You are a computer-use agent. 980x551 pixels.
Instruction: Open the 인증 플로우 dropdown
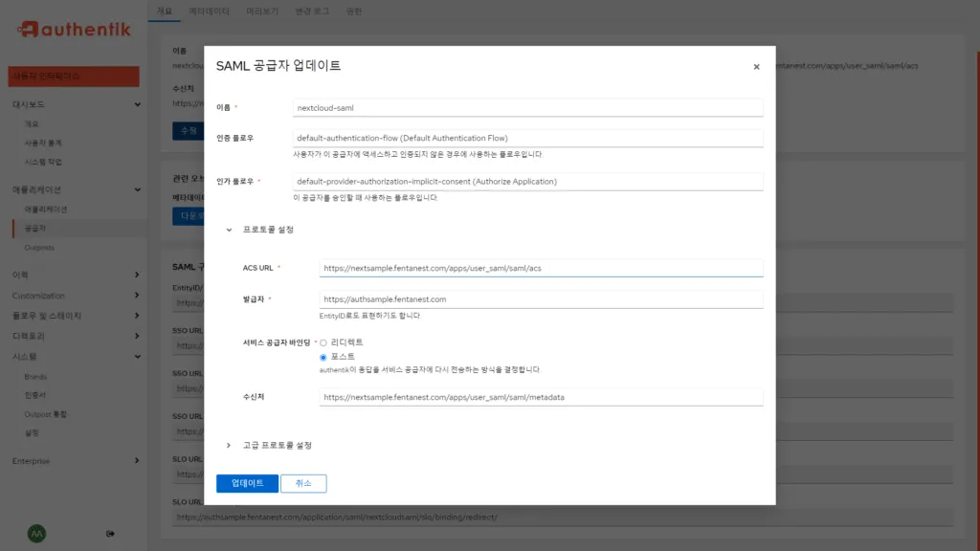click(527, 138)
